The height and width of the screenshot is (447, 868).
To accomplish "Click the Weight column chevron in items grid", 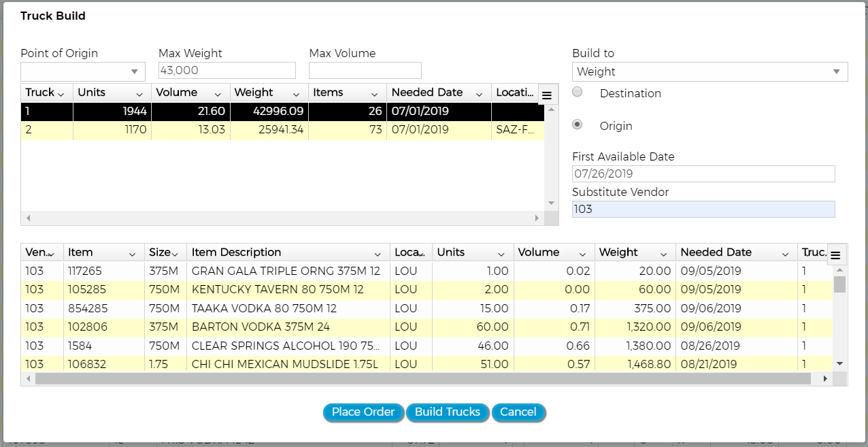I will pos(663,254).
